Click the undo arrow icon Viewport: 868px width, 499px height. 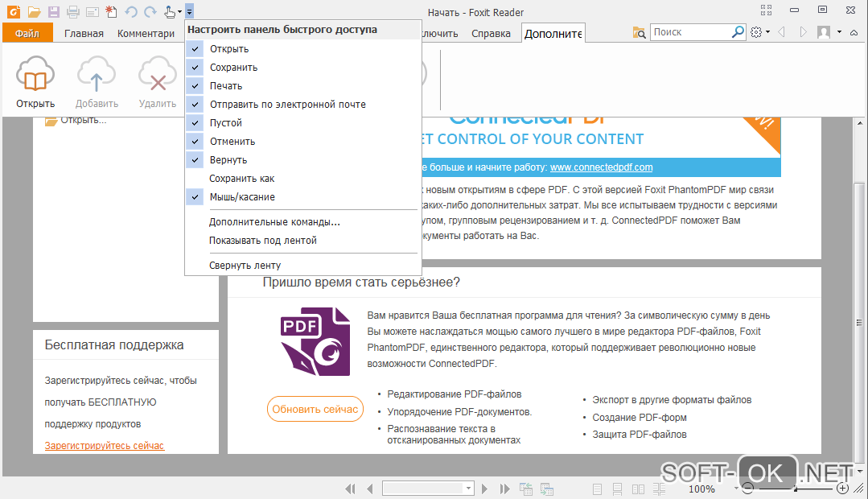click(x=131, y=11)
